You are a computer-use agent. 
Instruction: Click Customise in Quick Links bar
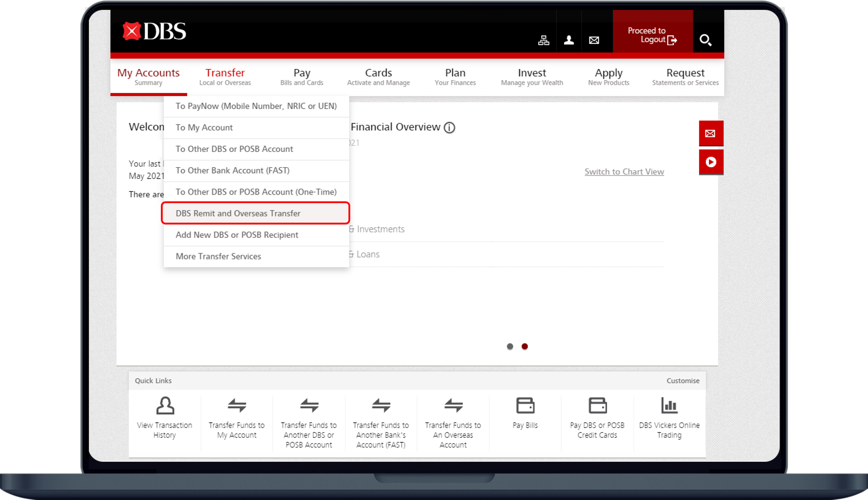point(683,381)
